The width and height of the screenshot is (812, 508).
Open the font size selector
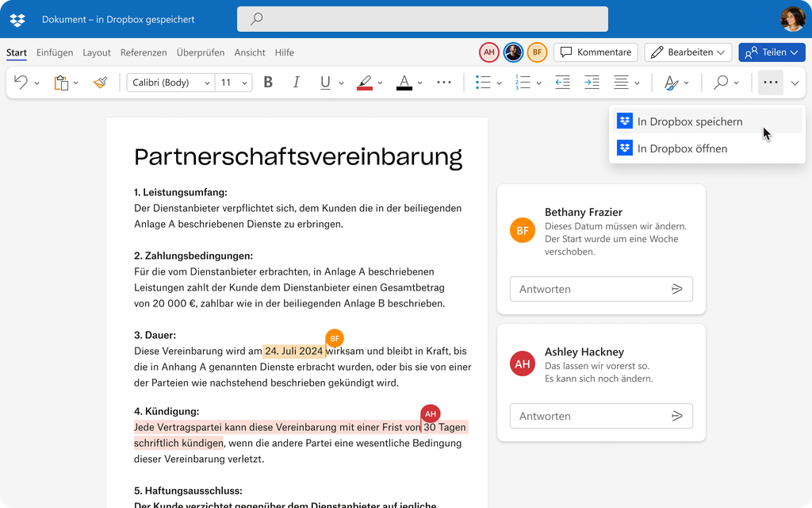(x=234, y=82)
